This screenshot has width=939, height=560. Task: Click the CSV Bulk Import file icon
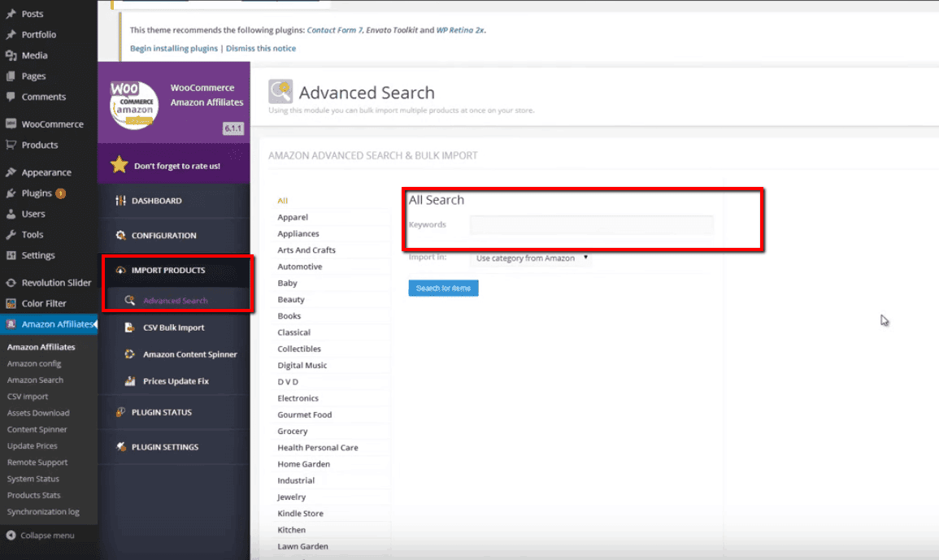click(x=129, y=328)
